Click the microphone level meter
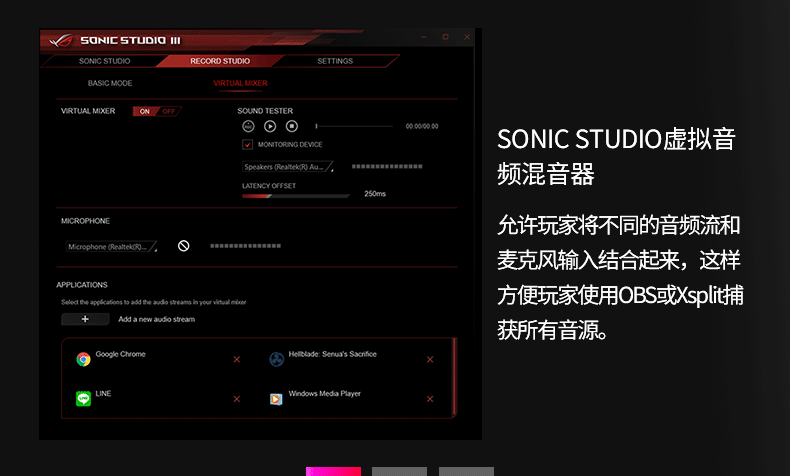Viewport: 790px width, 476px height. point(245,246)
